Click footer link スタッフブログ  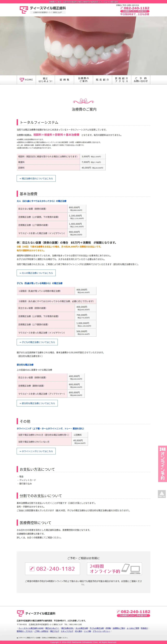[67, 631]
